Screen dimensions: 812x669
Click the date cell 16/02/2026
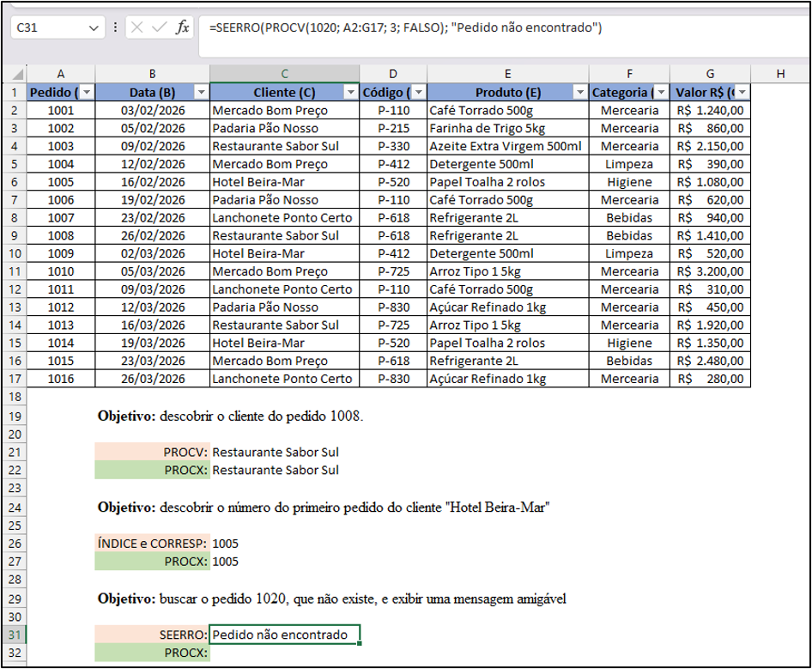coord(153,182)
